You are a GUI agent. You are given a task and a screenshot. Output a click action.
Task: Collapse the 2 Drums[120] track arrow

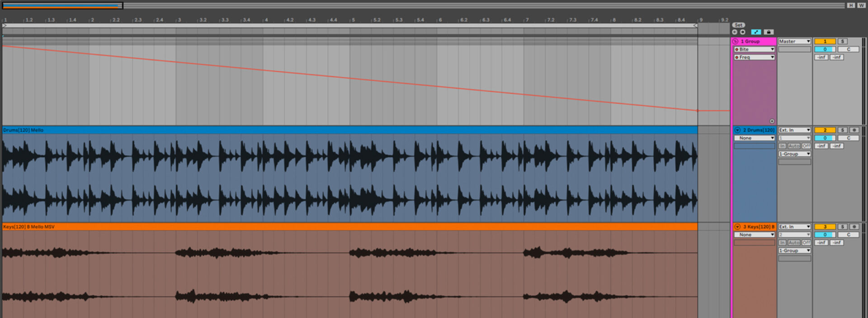click(x=737, y=130)
